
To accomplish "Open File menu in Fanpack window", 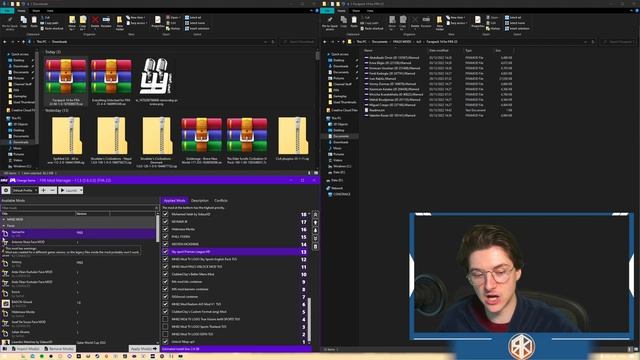I will pyautogui.click(x=327, y=11).
